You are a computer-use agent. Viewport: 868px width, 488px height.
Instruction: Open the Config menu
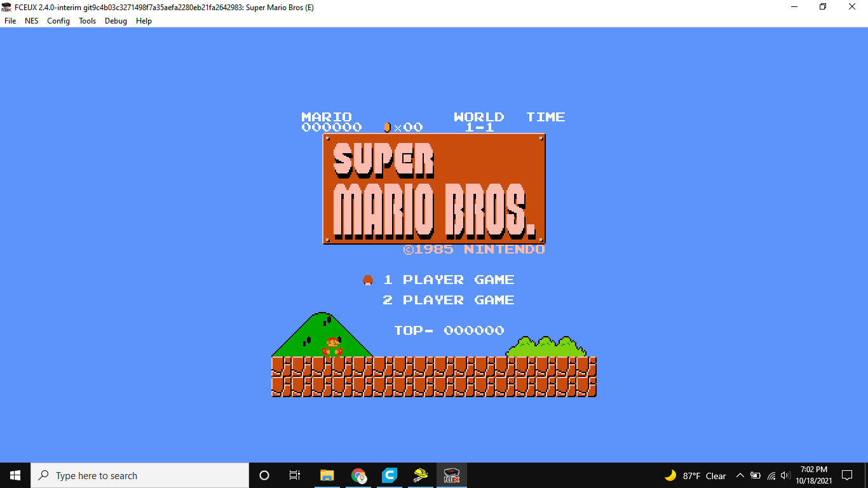click(x=58, y=21)
